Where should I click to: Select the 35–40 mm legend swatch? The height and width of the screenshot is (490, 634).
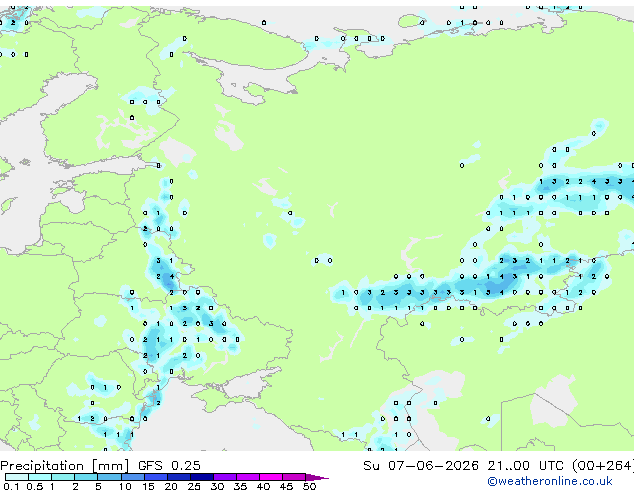[x=248, y=477]
